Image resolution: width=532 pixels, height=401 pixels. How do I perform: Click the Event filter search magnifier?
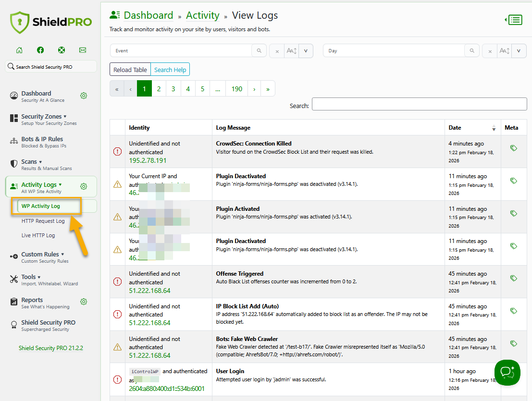pos(259,51)
